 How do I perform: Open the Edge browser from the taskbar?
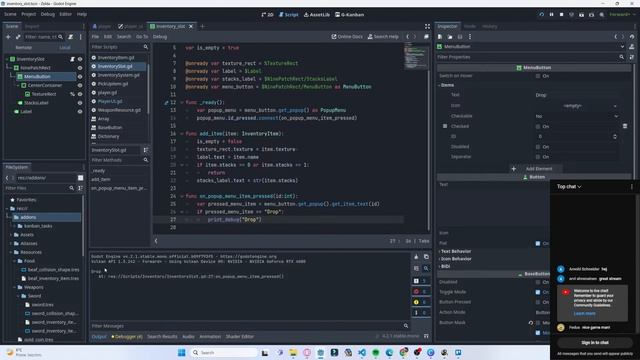pyautogui.click(x=389, y=353)
